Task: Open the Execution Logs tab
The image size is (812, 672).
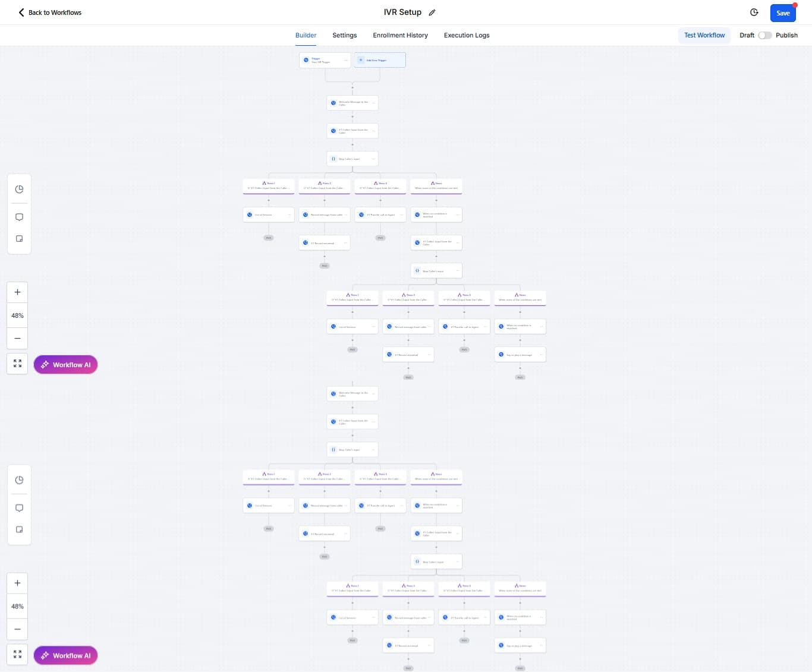Action: click(467, 35)
